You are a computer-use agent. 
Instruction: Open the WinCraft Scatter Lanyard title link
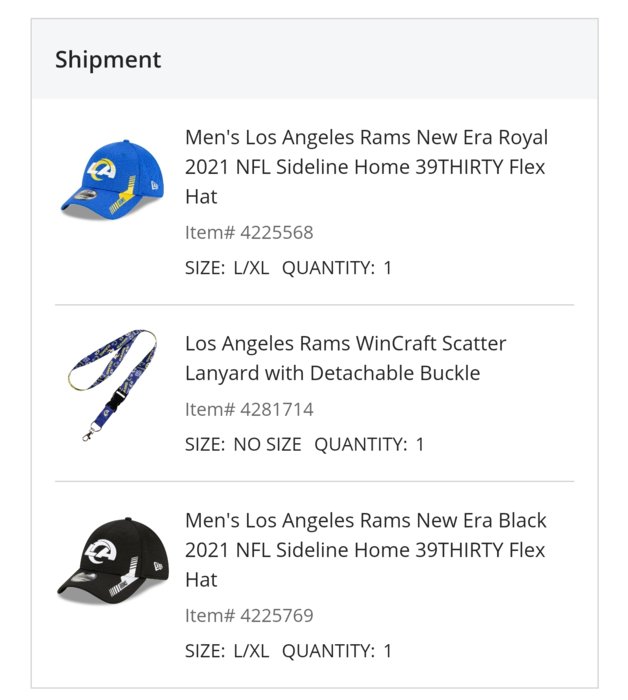tap(345, 358)
